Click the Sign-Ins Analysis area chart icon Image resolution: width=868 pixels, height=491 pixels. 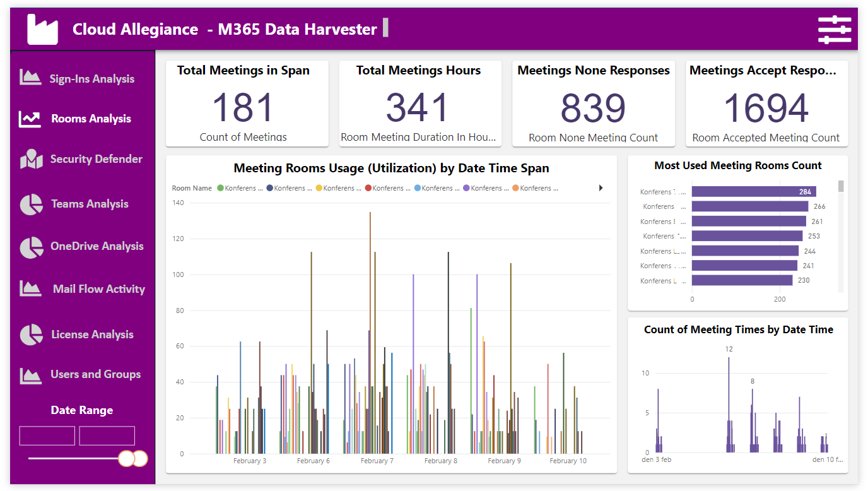tap(30, 77)
